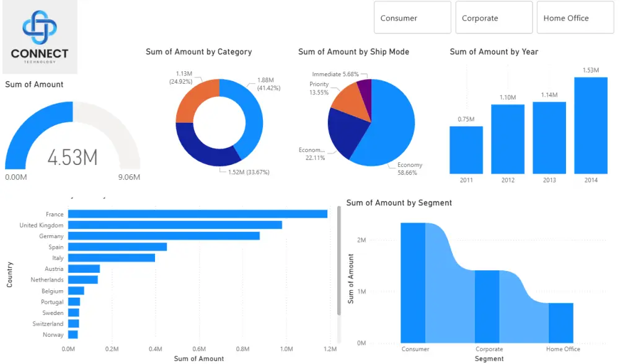Click the 0.75M label above 2011
Viewport: 620px width, 364px height.
[466, 119]
